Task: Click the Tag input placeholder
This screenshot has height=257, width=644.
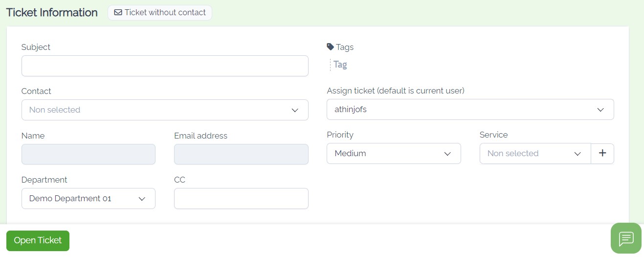Action: tap(340, 65)
